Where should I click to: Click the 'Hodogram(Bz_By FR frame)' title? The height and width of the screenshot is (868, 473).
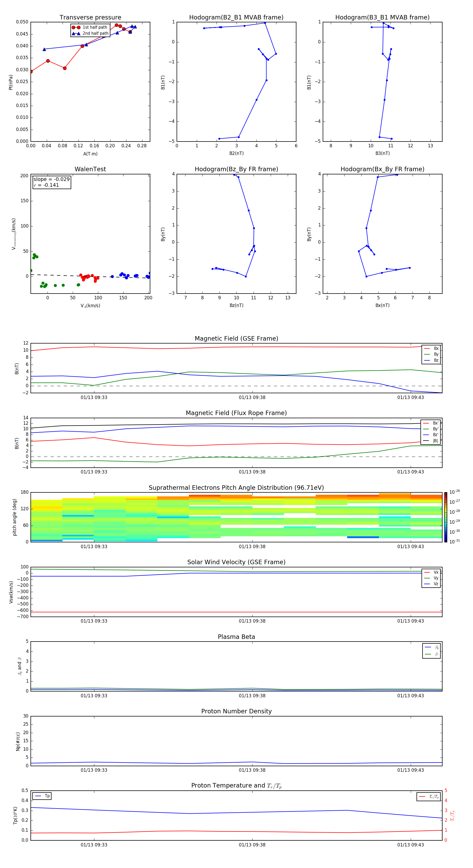click(236, 169)
